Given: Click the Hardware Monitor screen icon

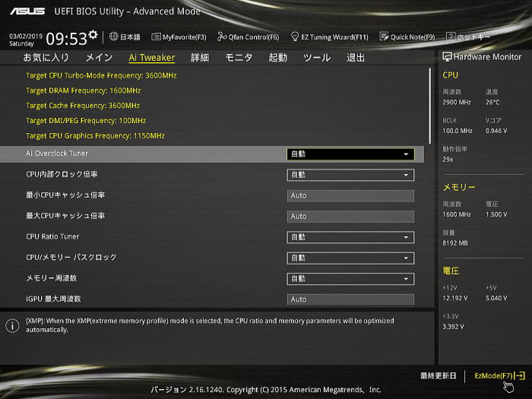Looking at the screenshot, I should [x=447, y=57].
